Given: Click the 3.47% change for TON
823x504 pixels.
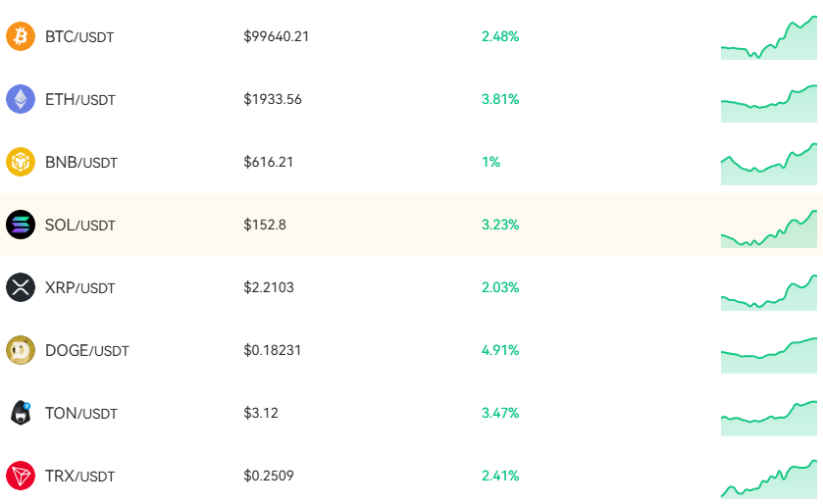Looking at the screenshot, I should coord(500,413).
